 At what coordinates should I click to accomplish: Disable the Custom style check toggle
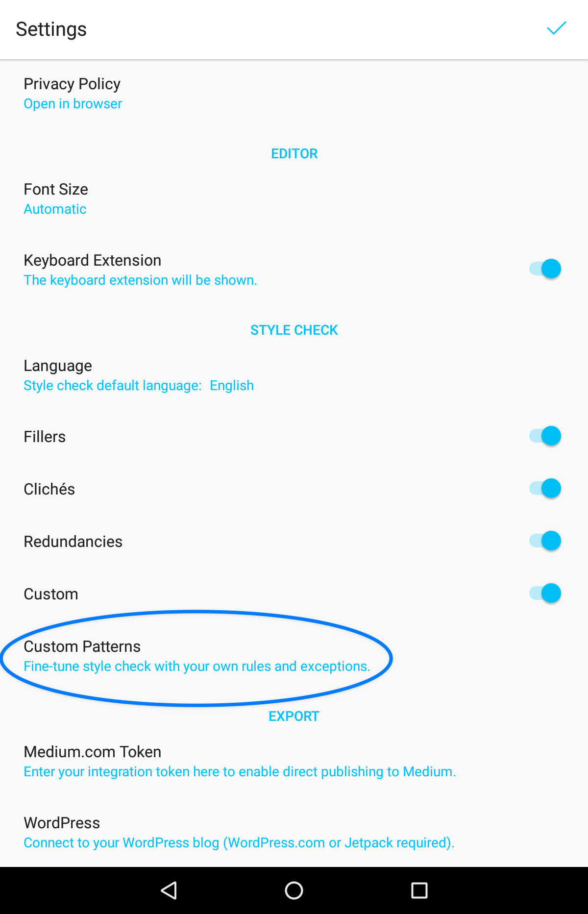tap(545, 593)
